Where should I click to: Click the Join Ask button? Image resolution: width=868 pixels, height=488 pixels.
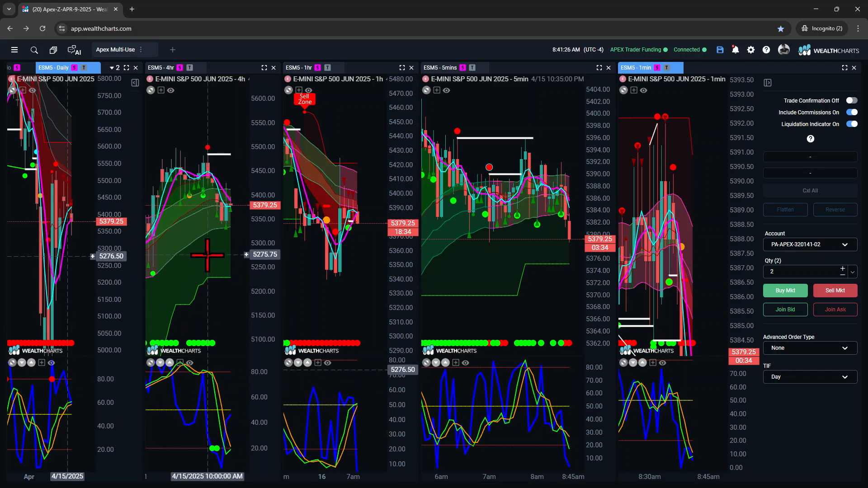click(835, 310)
